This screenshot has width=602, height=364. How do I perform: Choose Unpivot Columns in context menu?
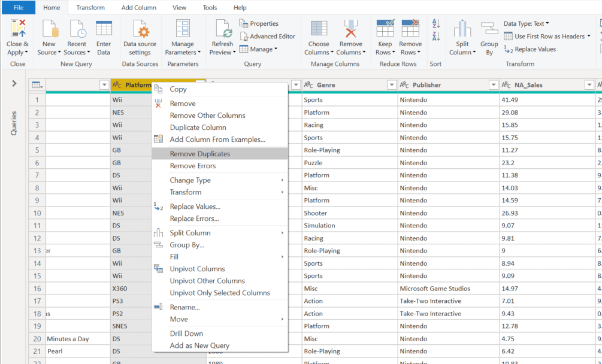tap(197, 269)
